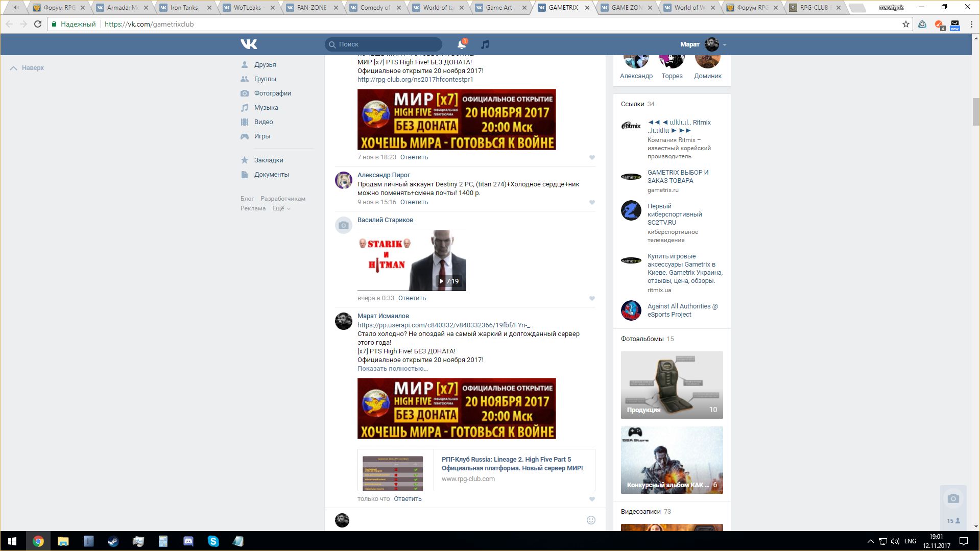Screen dimensions: 980x551
Task: Like Марат Исмаилов's latest post
Action: pos(592,499)
